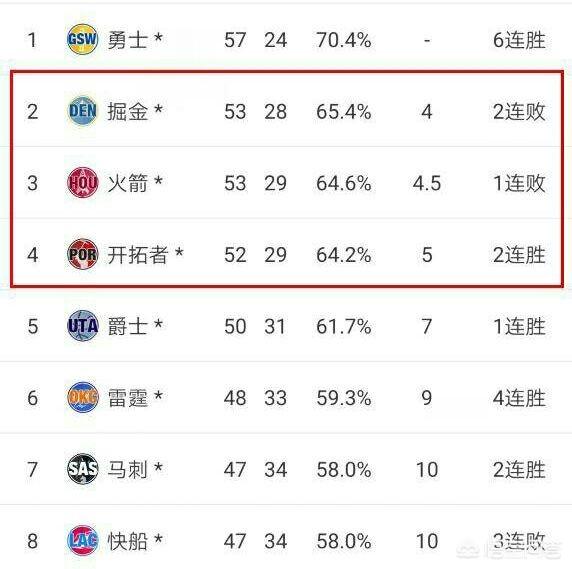Tap the DEN Nuggets team logo
Screen dimensions: 572x569
point(83,111)
